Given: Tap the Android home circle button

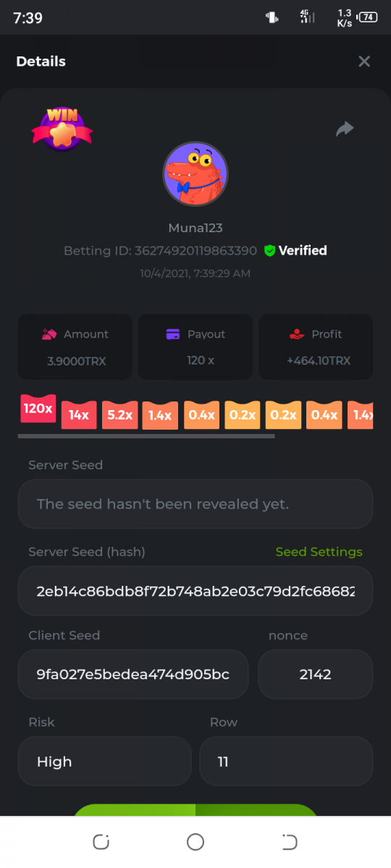Looking at the screenshot, I should (195, 842).
